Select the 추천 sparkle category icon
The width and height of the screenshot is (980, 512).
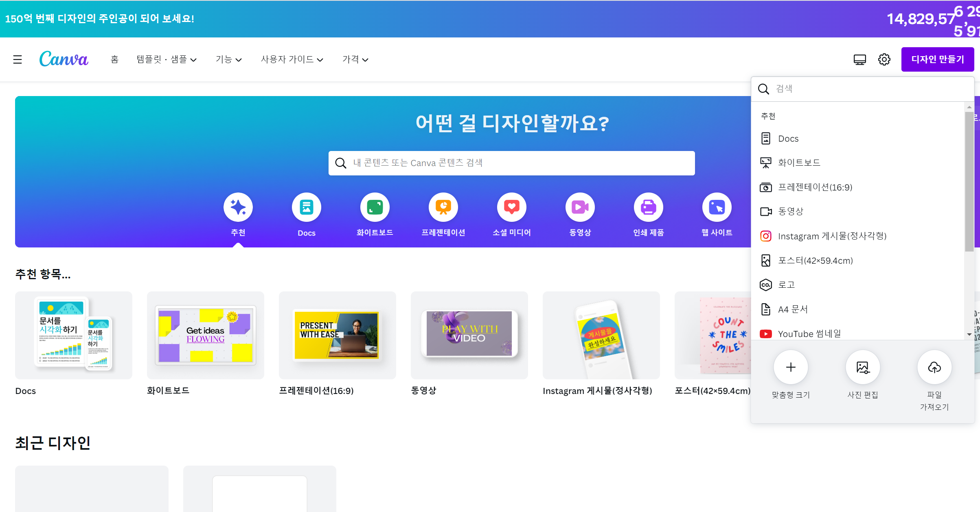[x=238, y=207]
